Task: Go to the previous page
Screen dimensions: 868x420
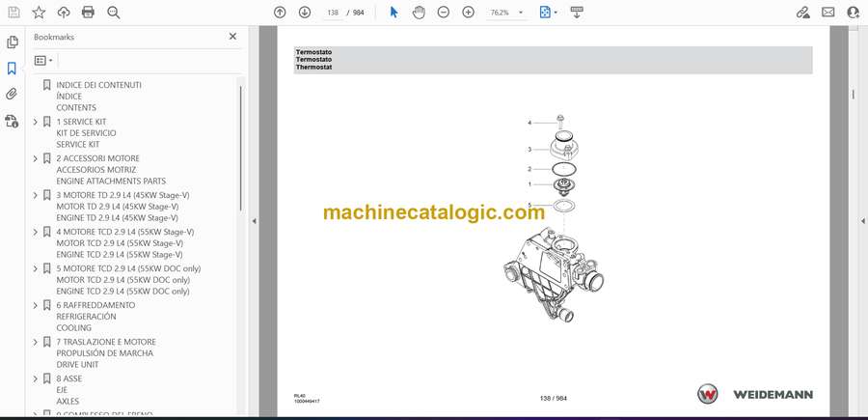Action: pos(280,13)
